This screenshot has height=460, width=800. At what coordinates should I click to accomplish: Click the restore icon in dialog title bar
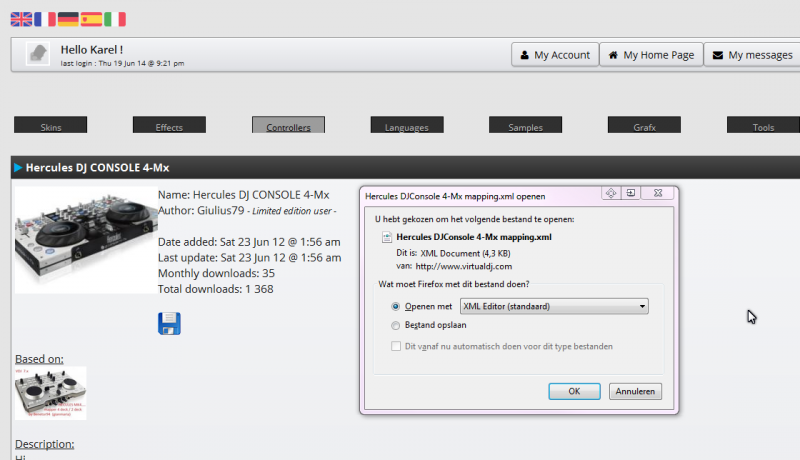click(631, 193)
